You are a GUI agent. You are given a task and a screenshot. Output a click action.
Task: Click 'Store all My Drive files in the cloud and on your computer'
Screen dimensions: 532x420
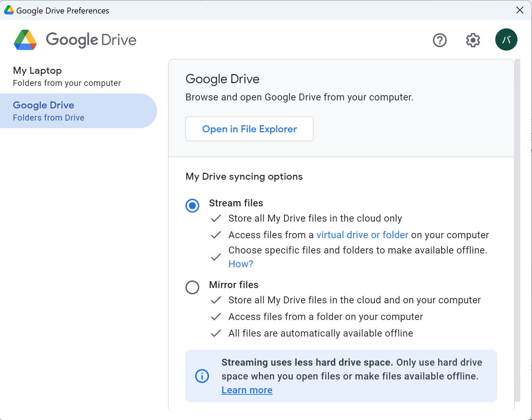[355, 300]
